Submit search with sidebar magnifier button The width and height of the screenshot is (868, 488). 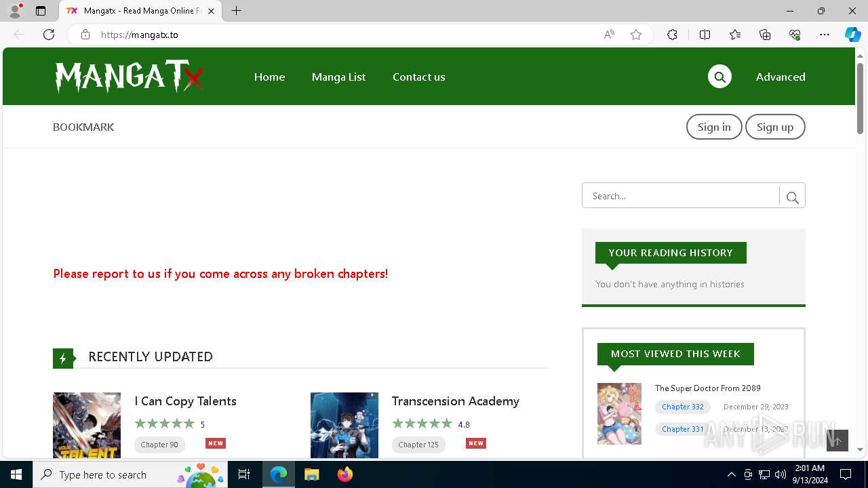792,197
